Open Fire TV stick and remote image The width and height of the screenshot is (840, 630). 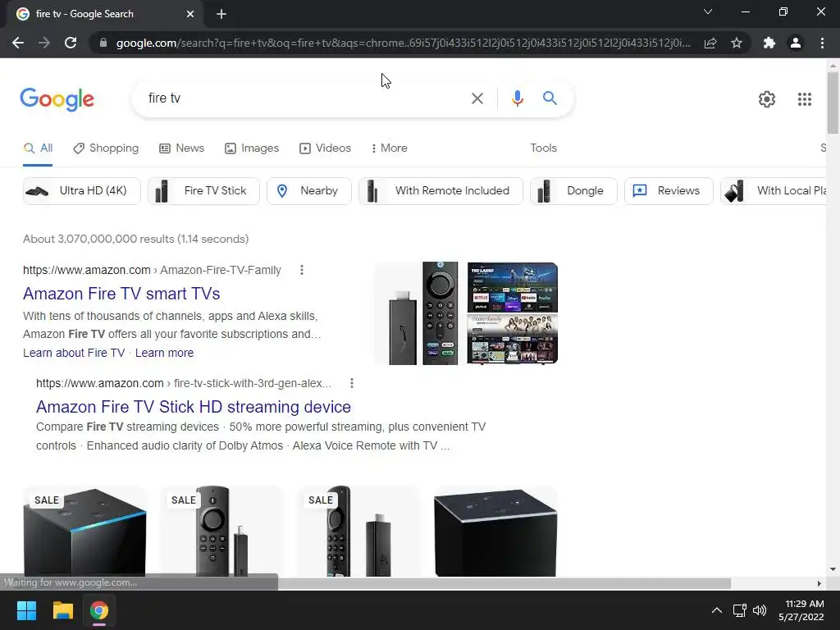(x=419, y=313)
